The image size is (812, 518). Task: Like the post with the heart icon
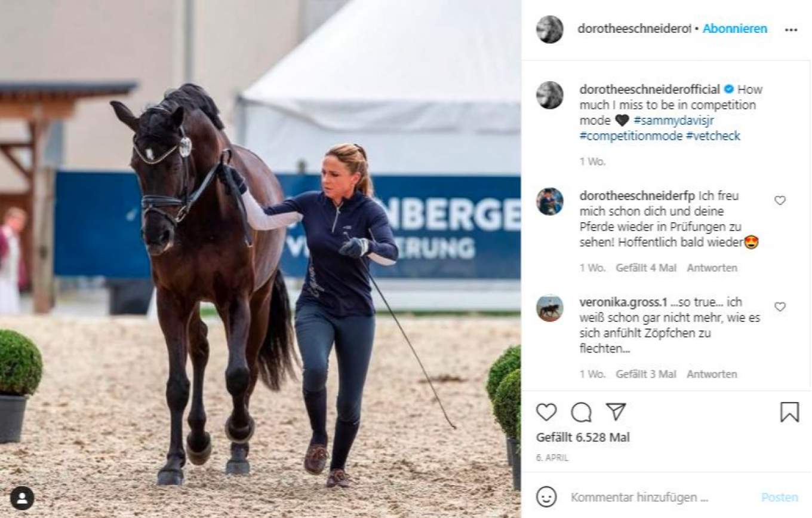pos(546,412)
